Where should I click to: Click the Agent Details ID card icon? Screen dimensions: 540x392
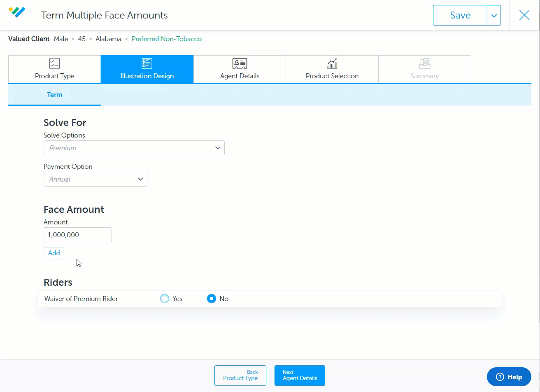point(240,63)
